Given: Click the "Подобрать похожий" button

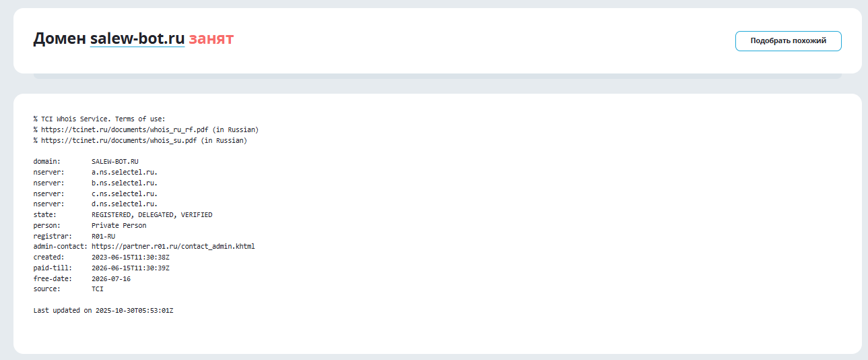Looking at the screenshot, I should pos(788,41).
